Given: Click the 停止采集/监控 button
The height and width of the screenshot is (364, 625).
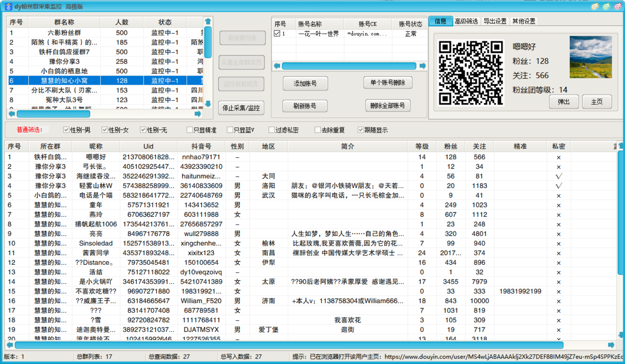Looking at the screenshot, I should click(241, 108).
